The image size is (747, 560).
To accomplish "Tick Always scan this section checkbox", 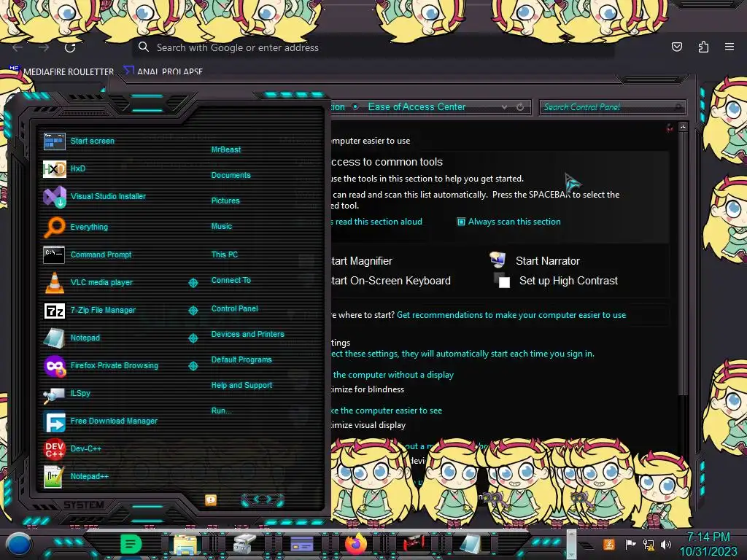I will click(x=461, y=222).
